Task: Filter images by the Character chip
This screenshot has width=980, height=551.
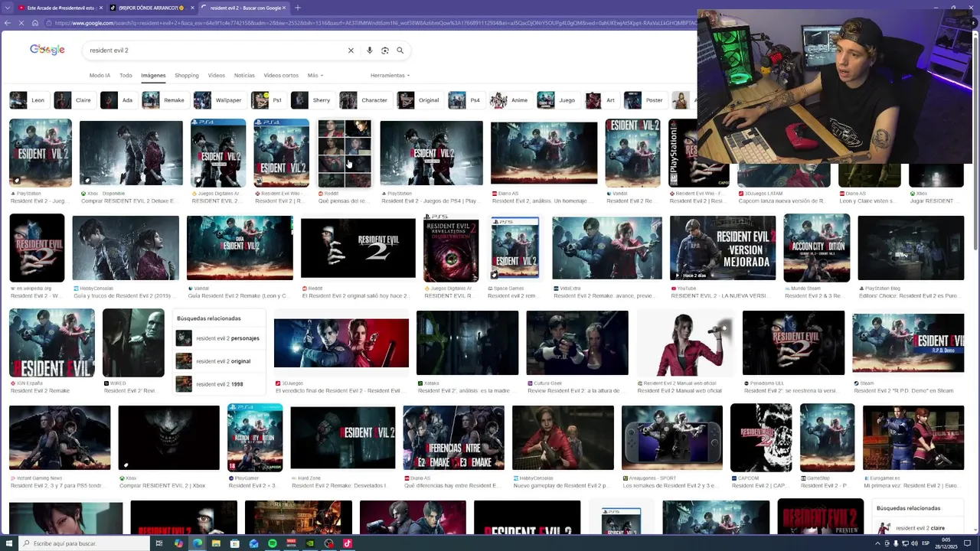Action: [365, 100]
